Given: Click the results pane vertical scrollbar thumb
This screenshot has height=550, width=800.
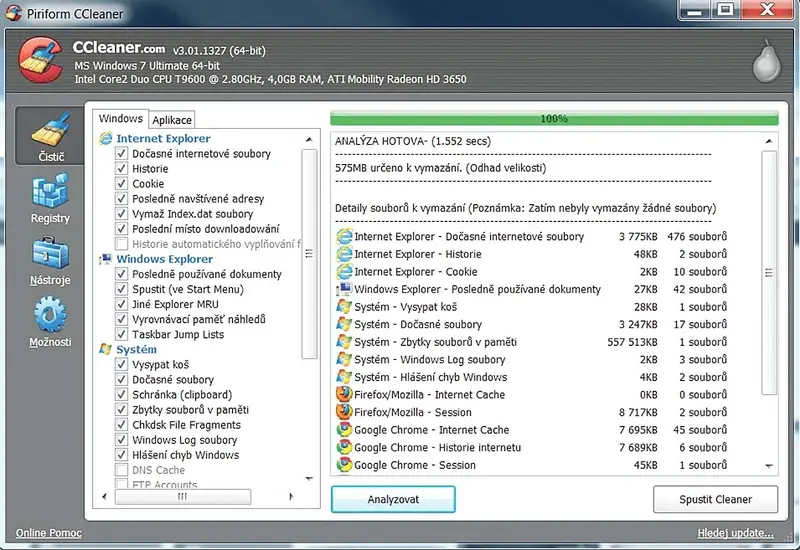Looking at the screenshot, I should [x=769, y=273].
